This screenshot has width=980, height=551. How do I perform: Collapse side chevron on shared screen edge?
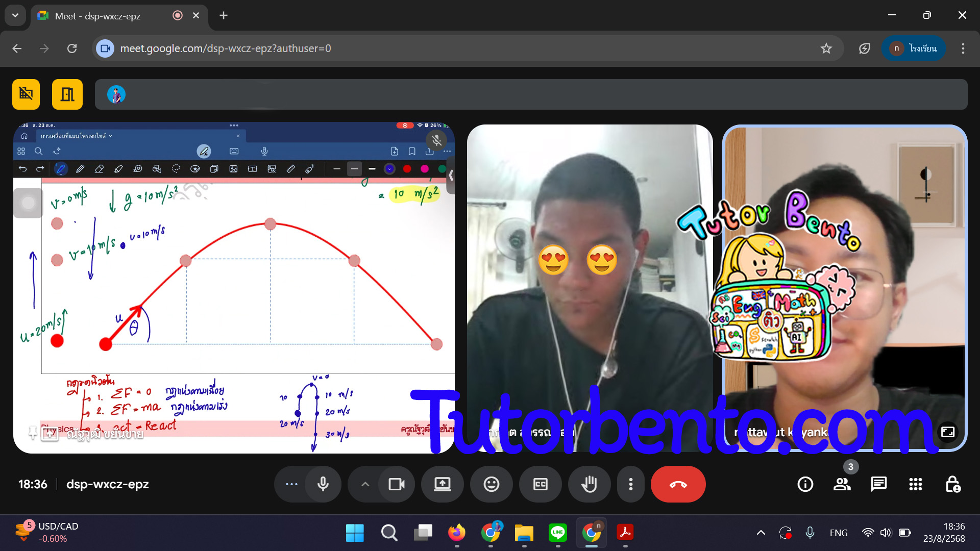pyautogui.click(x=451, y=176)
